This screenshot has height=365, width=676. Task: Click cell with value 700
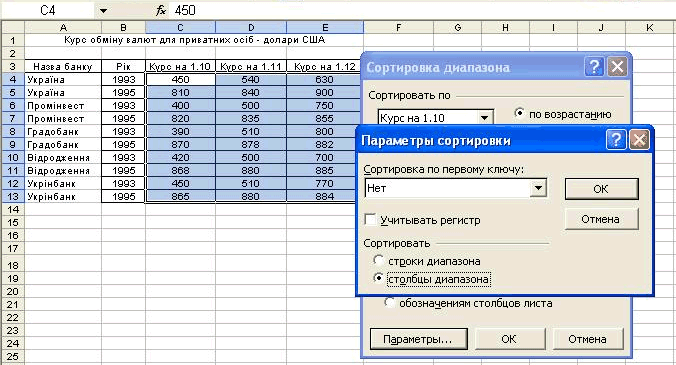coord(321,158)
